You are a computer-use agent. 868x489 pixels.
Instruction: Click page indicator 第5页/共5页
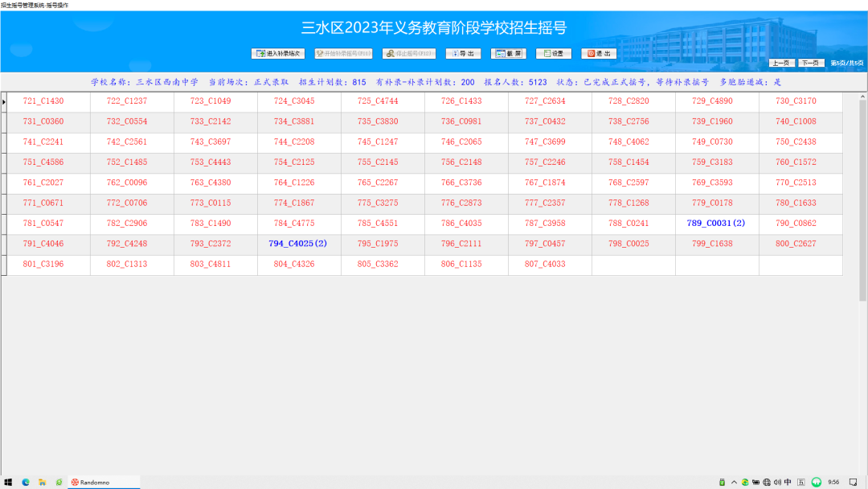846,63
